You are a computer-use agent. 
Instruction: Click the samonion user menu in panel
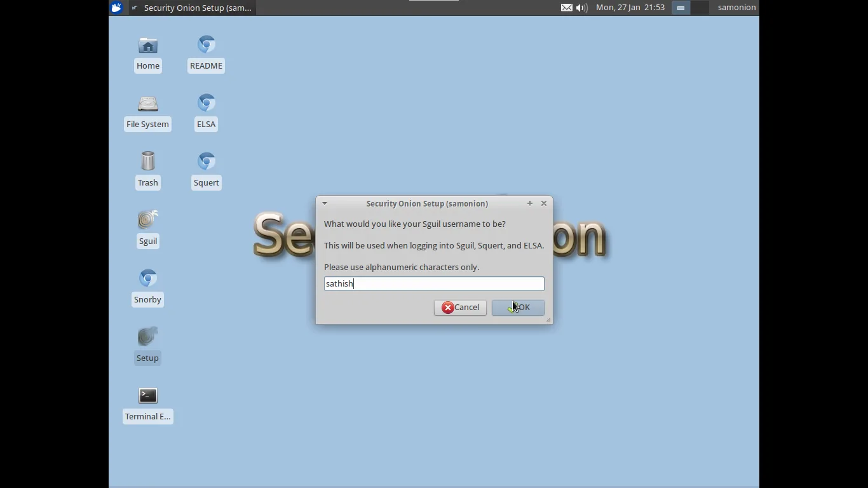click(736, 8)
